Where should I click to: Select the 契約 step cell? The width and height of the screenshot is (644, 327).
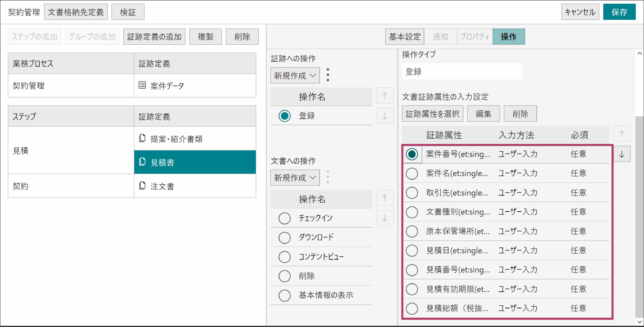pyautogui.click(x=71, y=186)
